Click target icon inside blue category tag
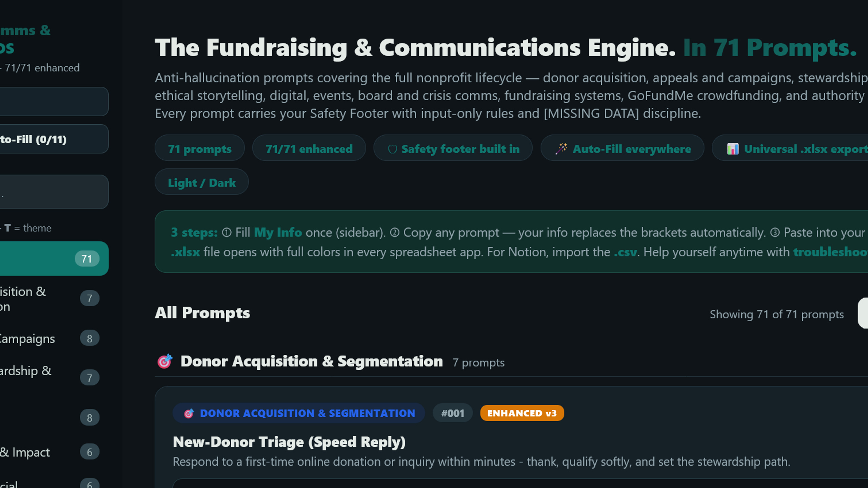Image resolution: width=868 pixels, height=488 pixels. pyautogui.click(x=189, y=413)
